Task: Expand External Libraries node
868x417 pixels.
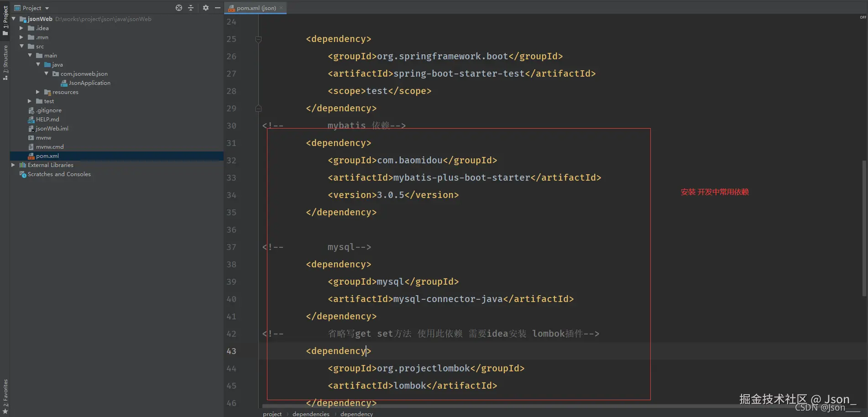Action: (x=13, y=165)
